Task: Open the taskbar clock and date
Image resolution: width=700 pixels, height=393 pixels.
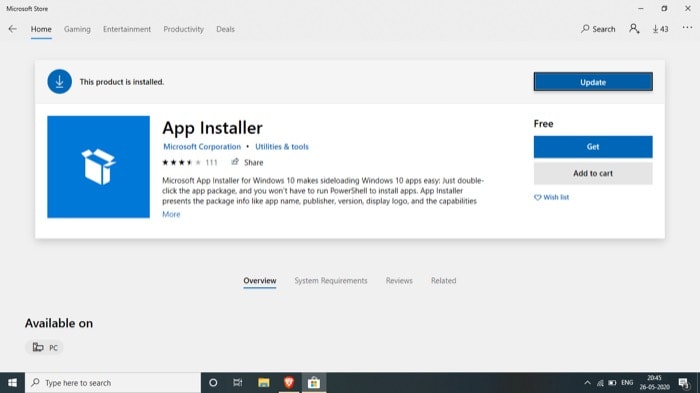Action: [x=654, y=383]
